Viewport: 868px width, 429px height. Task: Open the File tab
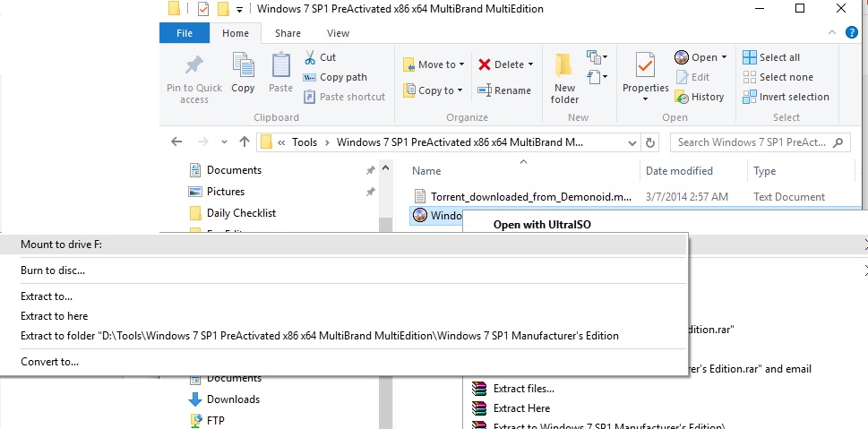tap(185, 33)
